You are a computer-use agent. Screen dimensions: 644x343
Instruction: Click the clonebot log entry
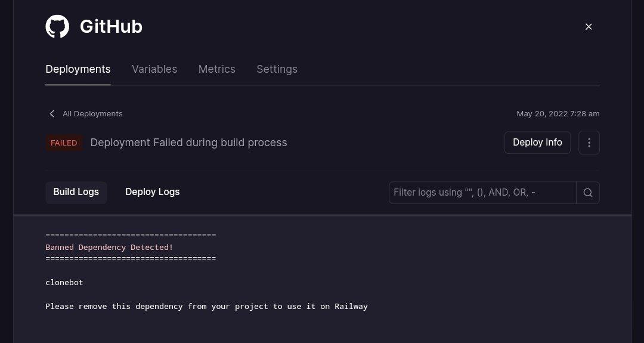coord(64,283)
